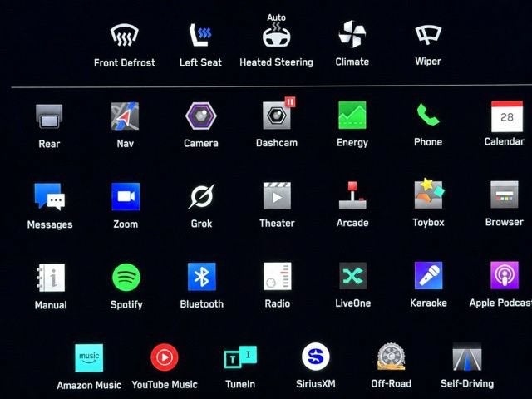Open the Self-Driving app
The image size is (532, 399).
click(467, 357)
